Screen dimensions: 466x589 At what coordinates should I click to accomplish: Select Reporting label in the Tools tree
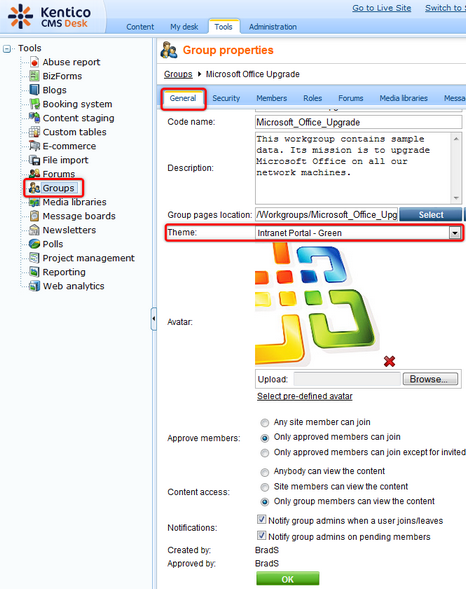point(64,272)
